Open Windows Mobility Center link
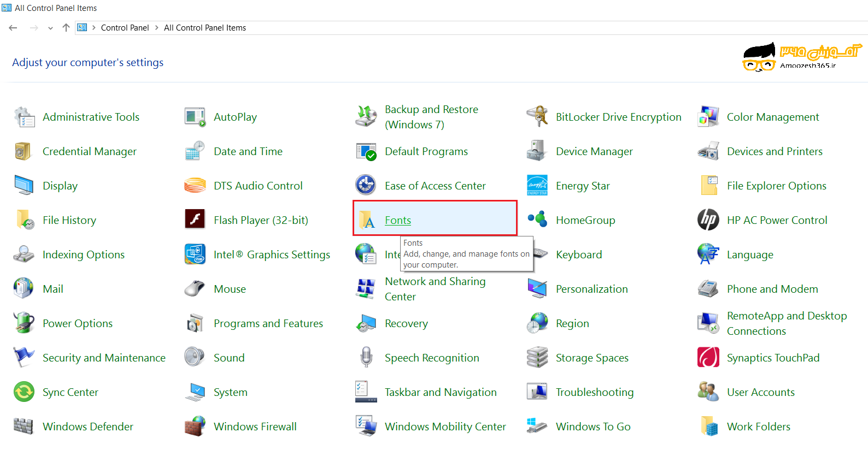The image size is (868, 462). click(x=445, y=427)
